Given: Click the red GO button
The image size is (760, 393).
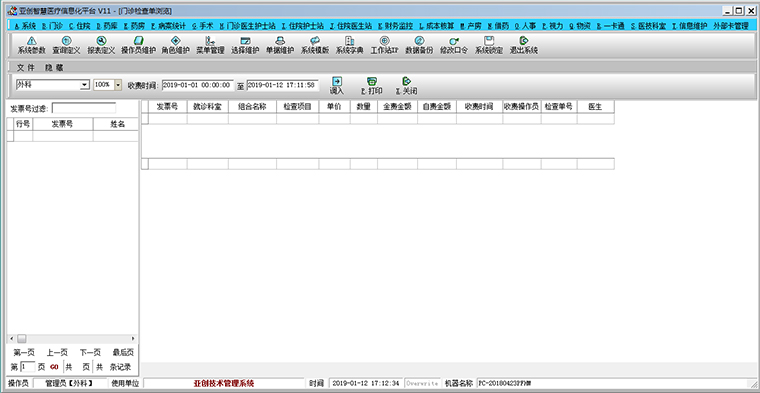Looking at the screenshot, I should (x=54, y=367).
